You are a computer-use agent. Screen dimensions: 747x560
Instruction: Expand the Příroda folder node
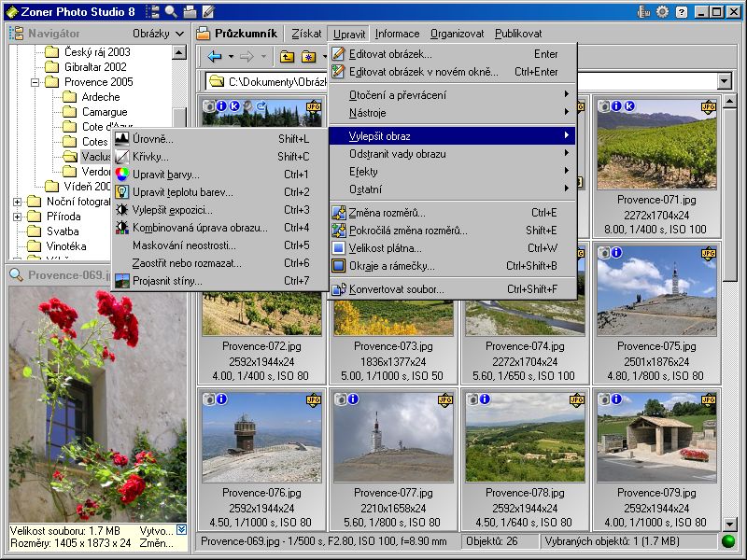point(18,217)
